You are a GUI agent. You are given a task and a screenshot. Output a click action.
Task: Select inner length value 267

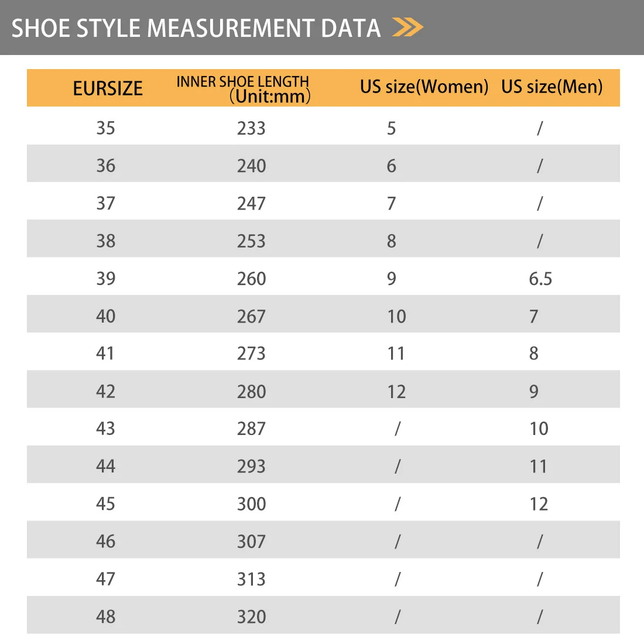pos(251,316)
